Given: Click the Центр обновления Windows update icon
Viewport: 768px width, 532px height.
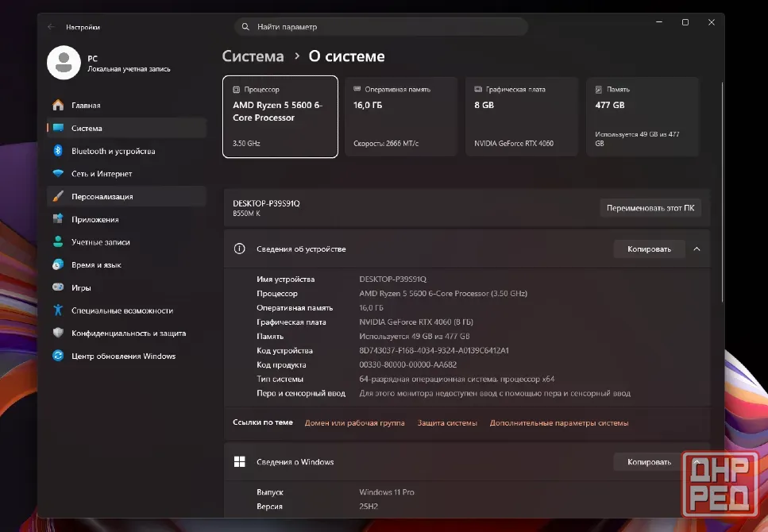Looking at the screenshot, I should click(58, 356).
